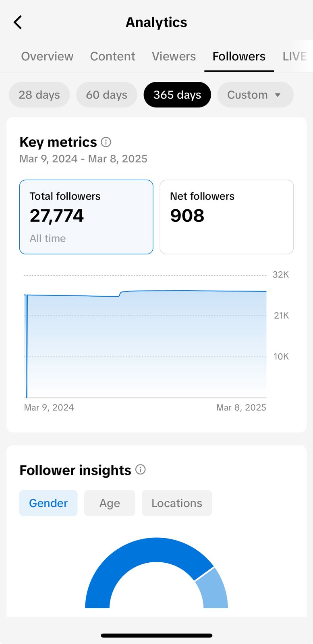Show the Net followers metric card

click(x=226, y=217)
